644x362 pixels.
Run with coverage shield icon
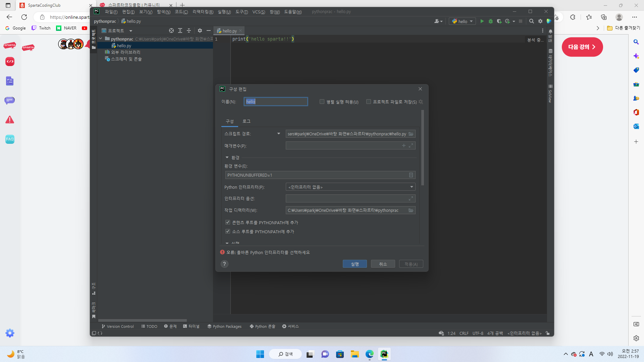[499, 21]
